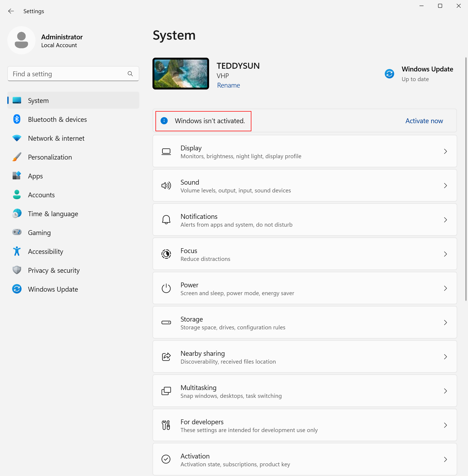
Task: Open Focus page via chevron arrow
Action: [445, 254]
